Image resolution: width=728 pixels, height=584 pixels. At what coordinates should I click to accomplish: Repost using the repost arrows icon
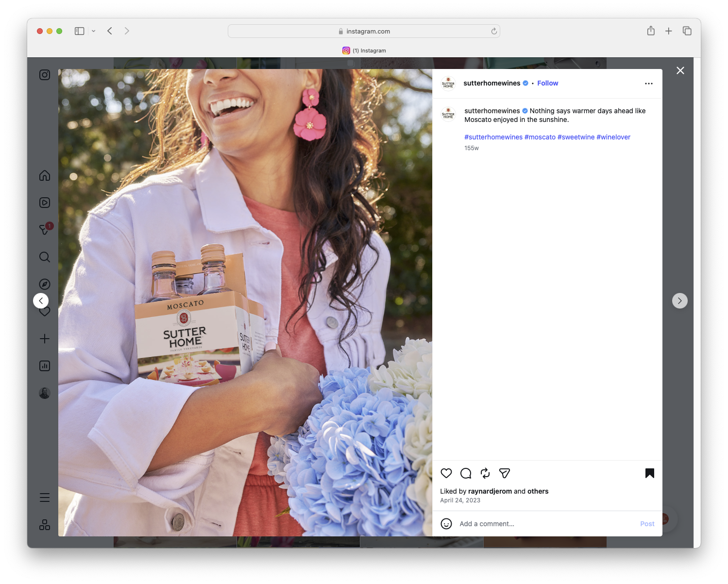coord(485,473)
